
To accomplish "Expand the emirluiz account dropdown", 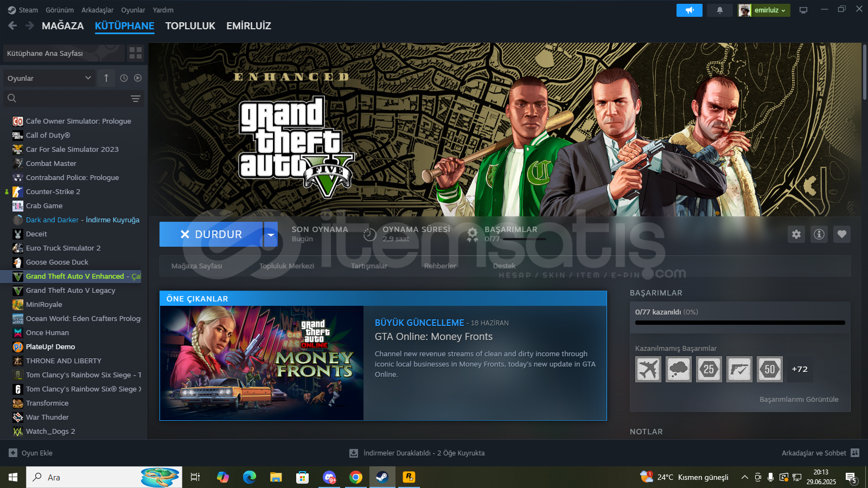I will tap(764, 10).
